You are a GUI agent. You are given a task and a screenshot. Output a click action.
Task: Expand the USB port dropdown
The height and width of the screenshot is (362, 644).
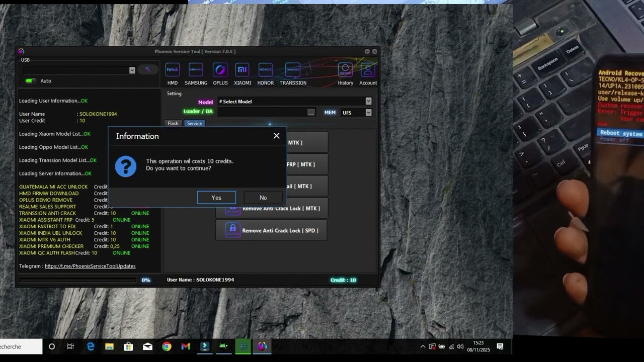[132, 70]
